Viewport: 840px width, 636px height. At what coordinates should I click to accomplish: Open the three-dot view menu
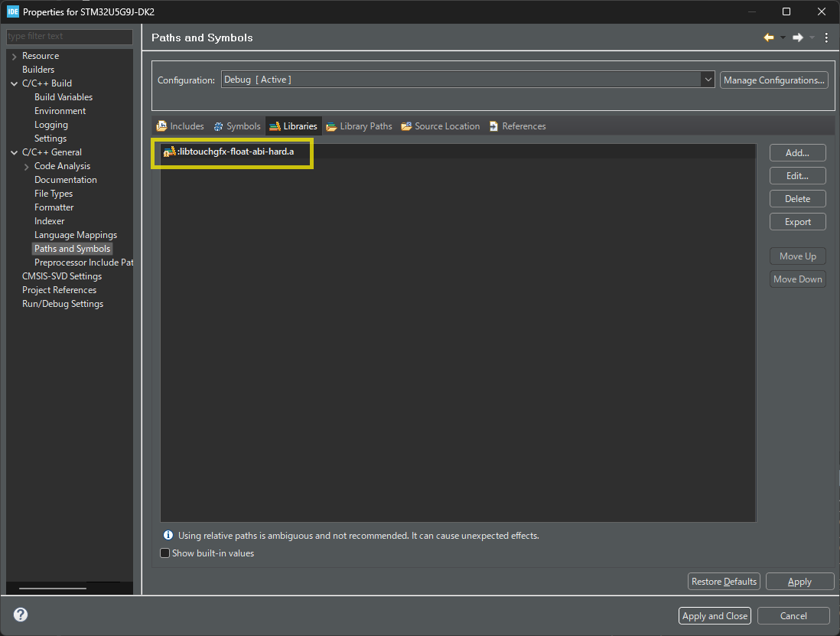coord(826,38)
